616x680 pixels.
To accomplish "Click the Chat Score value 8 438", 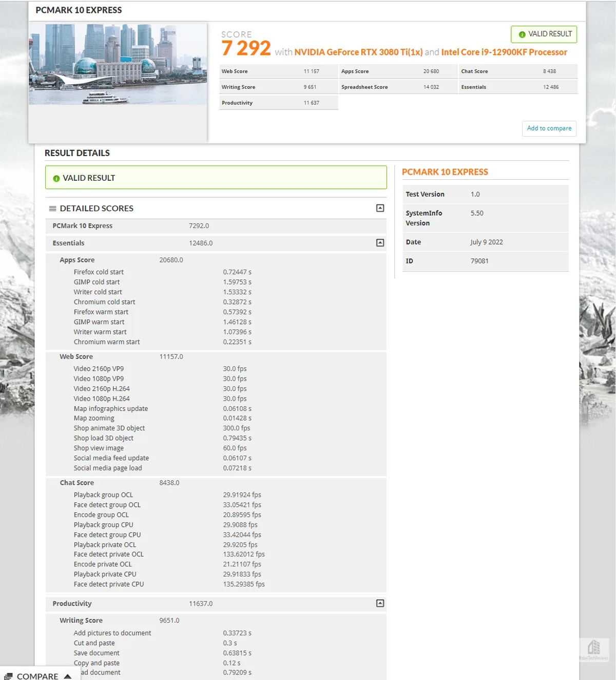I will pyautogui.click(x=549, y=71).
